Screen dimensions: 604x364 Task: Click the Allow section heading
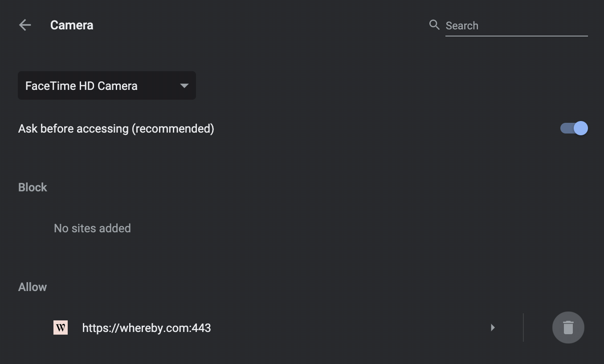(33, 287)
